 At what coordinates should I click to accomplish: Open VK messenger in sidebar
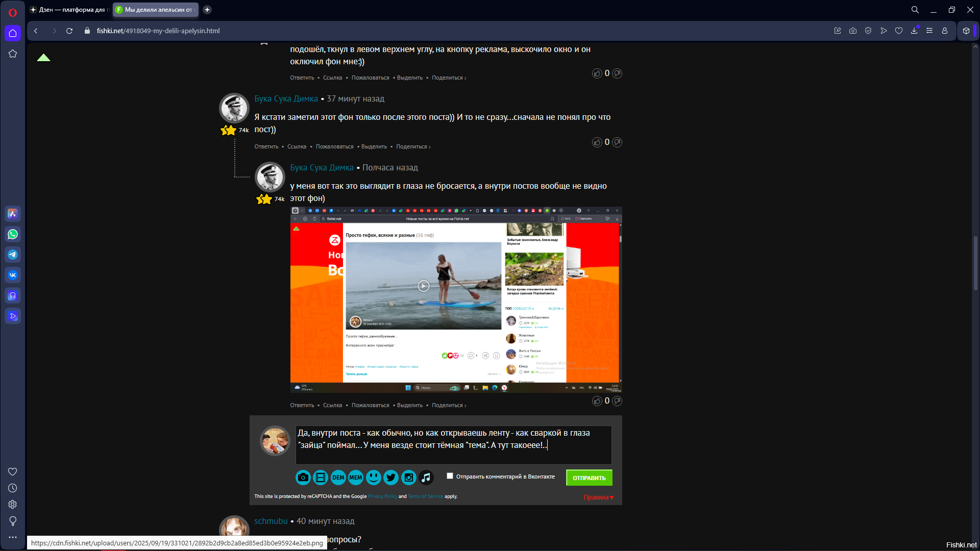pos(13,275)
